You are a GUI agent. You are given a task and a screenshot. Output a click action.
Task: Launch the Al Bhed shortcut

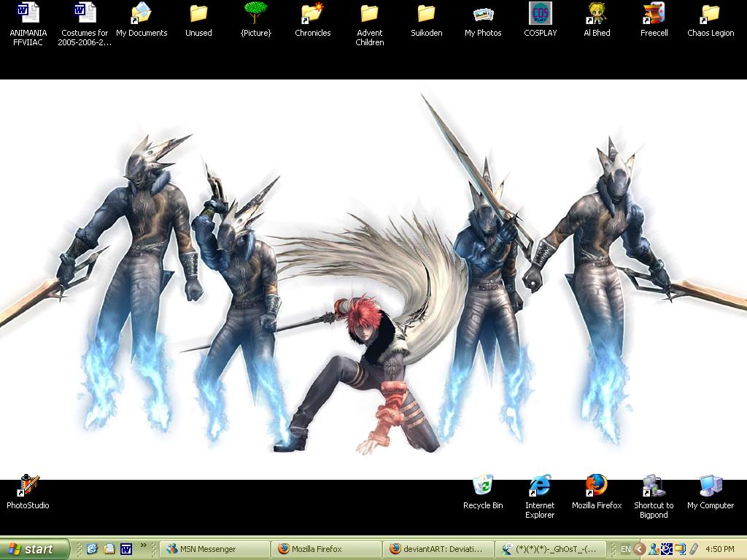[597, 13]
